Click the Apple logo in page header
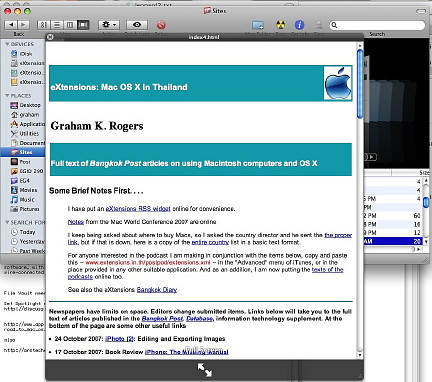Image resolution: width=432 pixels, height=382 pixels. 338,83
